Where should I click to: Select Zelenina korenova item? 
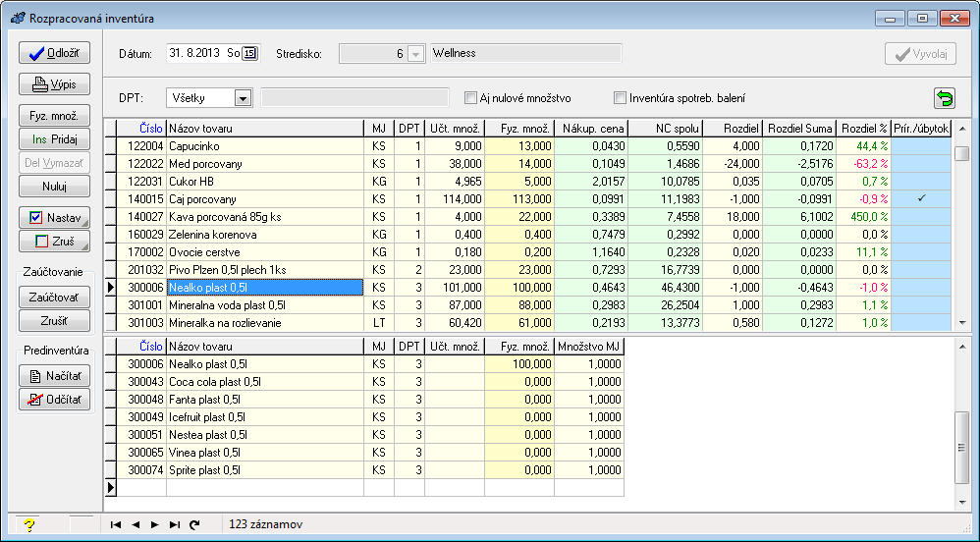[x=265, y=235]
